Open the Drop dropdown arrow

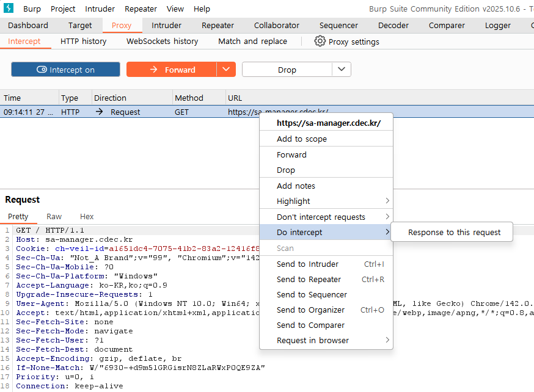[x=342, y=70]
